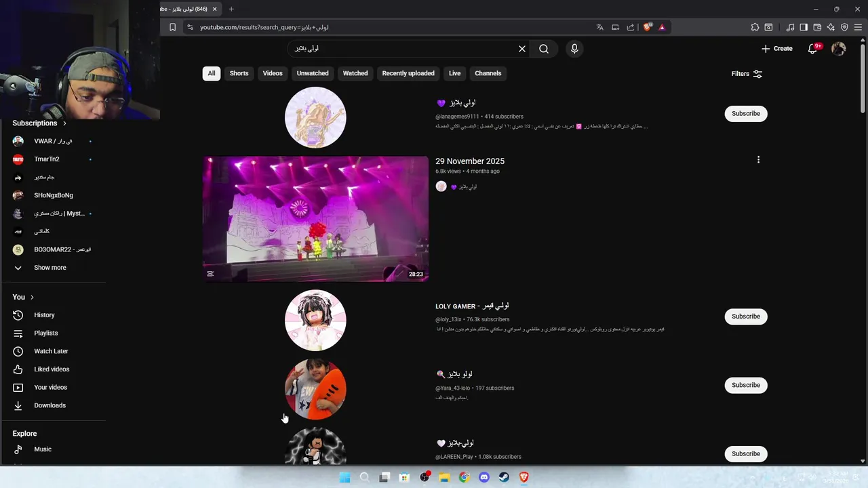Open Brave Leo AI sparkle icon
Screen dimensions: 868x488
(831, 27)
